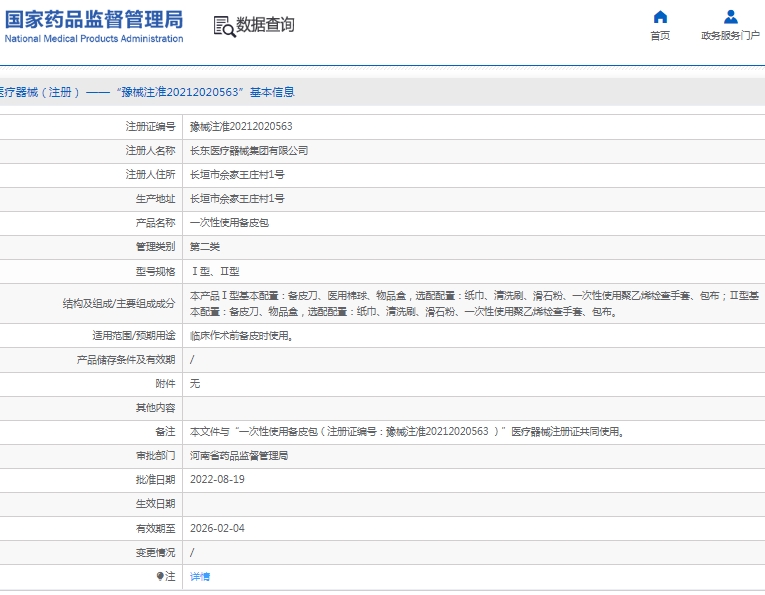
Task: Click the 产品储存条件及有效期 label
Action: [126, 360]
